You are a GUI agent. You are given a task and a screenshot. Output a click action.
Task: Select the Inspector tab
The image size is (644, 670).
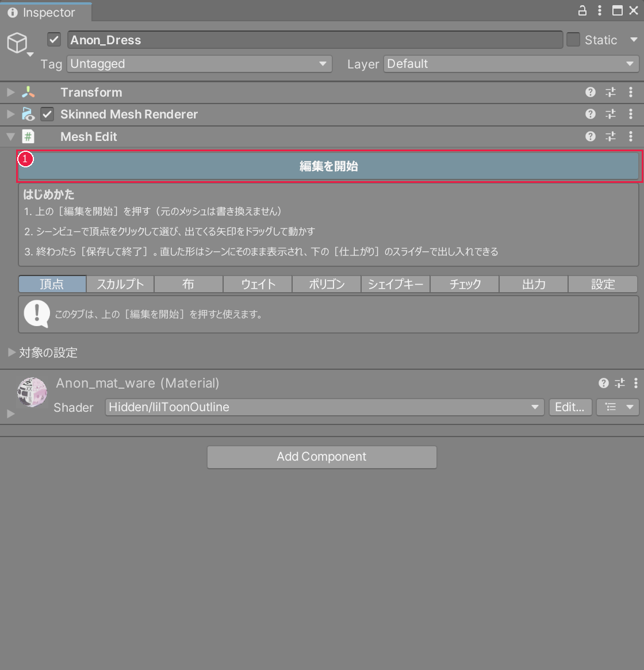pyautogui.click(x=45, y=13)
